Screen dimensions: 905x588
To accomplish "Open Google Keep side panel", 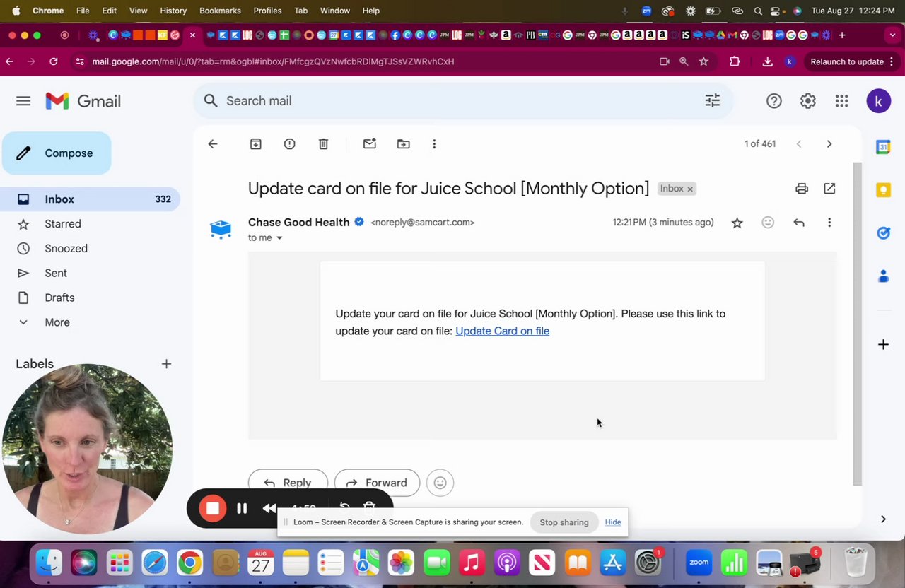I will 883,190.
